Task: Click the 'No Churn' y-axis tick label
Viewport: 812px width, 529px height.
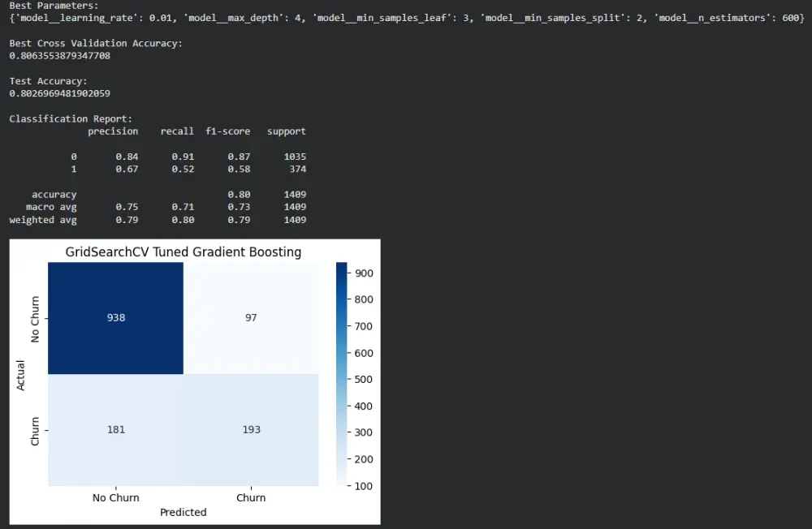Action: point(35,319)
